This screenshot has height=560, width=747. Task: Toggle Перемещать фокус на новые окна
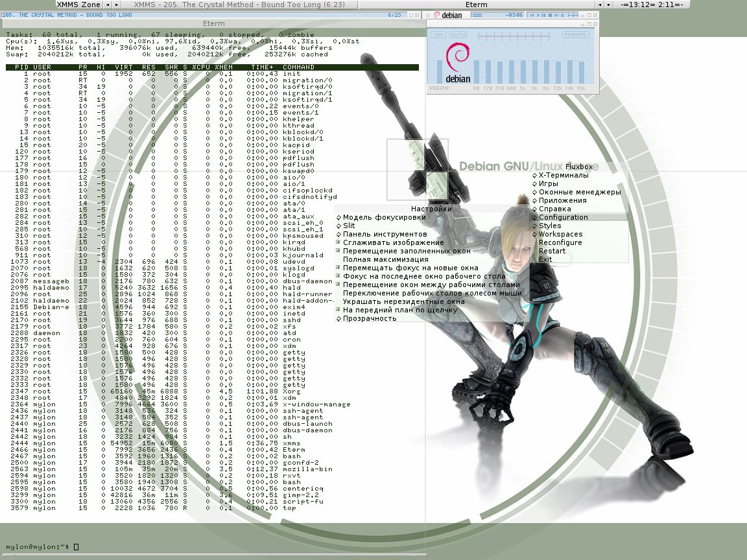pyautogui.click(x=432, y=268)
